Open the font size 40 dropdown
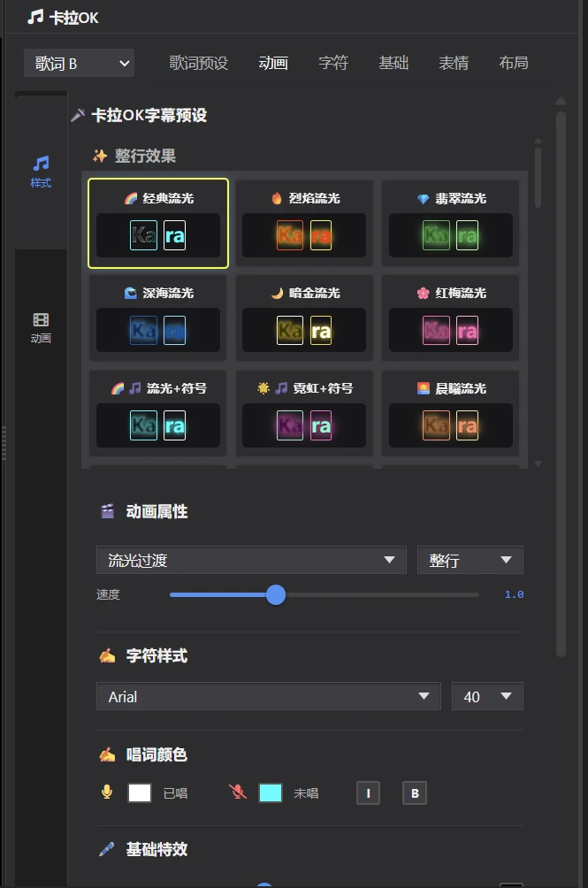The width and height of the screenshot is (588, 888). point(487,697)
